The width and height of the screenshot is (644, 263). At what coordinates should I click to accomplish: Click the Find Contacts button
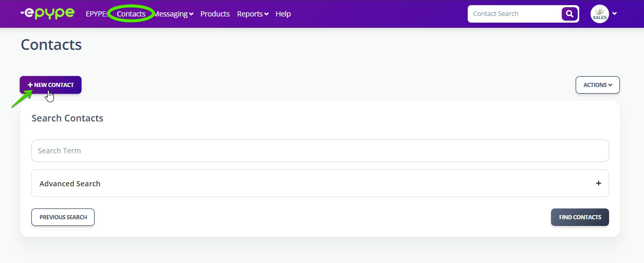point(580,217)
